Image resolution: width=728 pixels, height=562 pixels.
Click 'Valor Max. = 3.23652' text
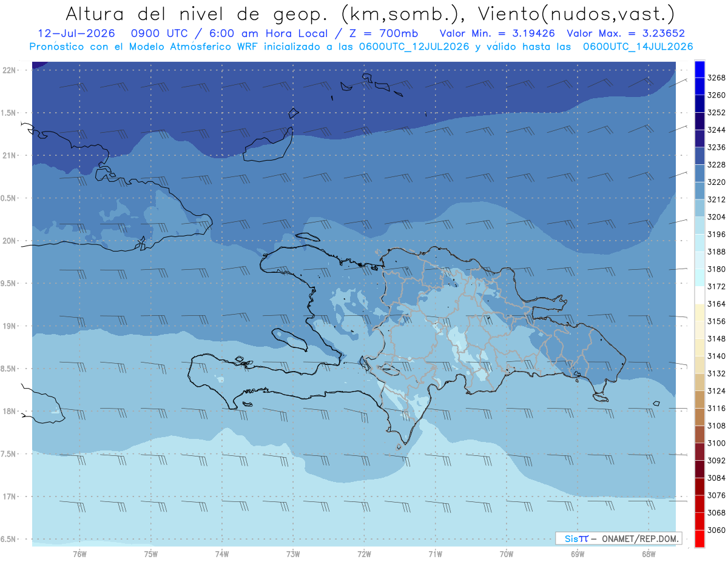625,34
